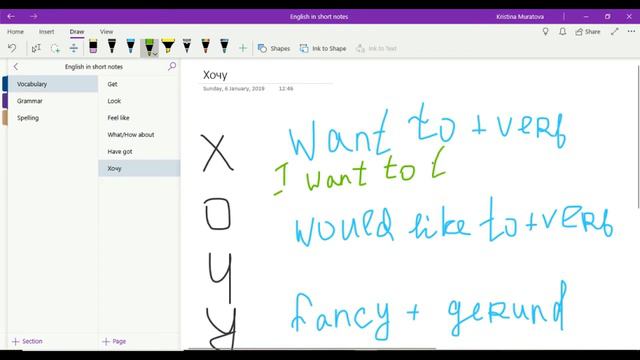Open the green pen options dropdown arrow
This screenshot has height=360, width=640.
pyautogui.click(x=156, y=53)
